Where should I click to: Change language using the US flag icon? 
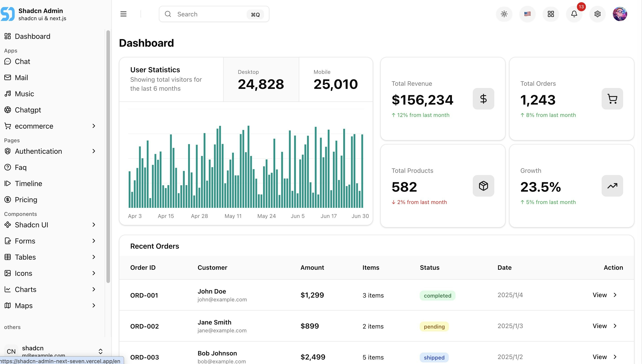tap(527, 14)
